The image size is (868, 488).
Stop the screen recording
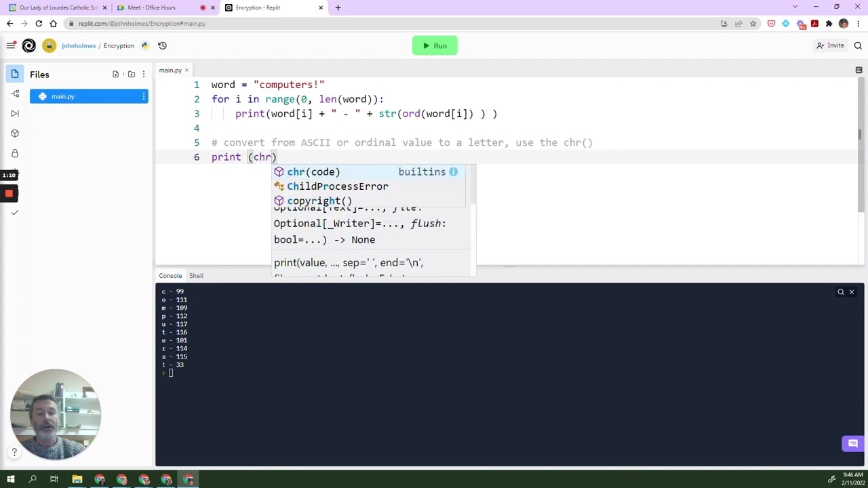[9, 193]
